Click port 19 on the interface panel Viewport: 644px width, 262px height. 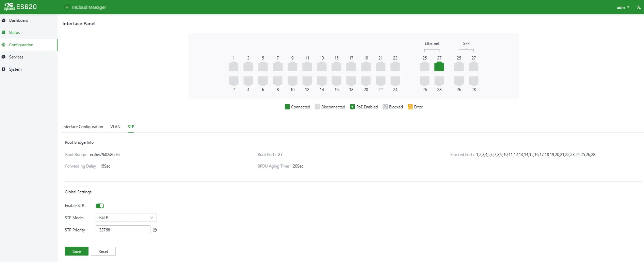point(366,67)
